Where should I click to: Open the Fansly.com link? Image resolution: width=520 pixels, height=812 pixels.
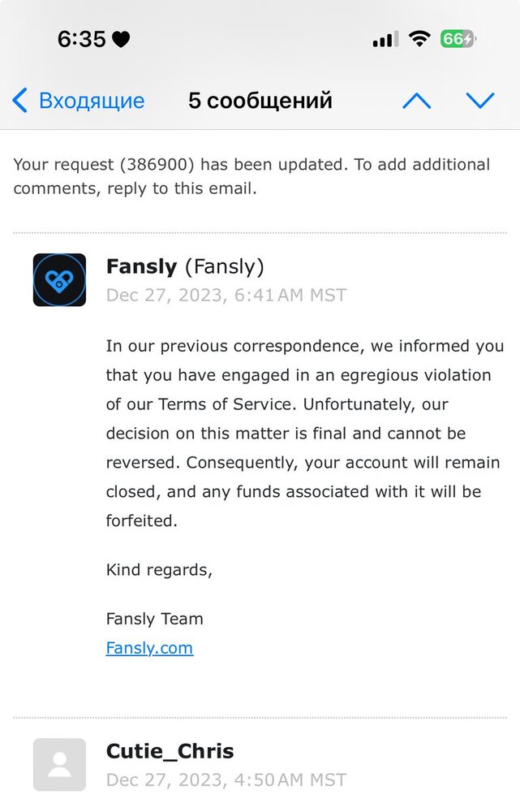pyautogui.click(x=149, y=648)
